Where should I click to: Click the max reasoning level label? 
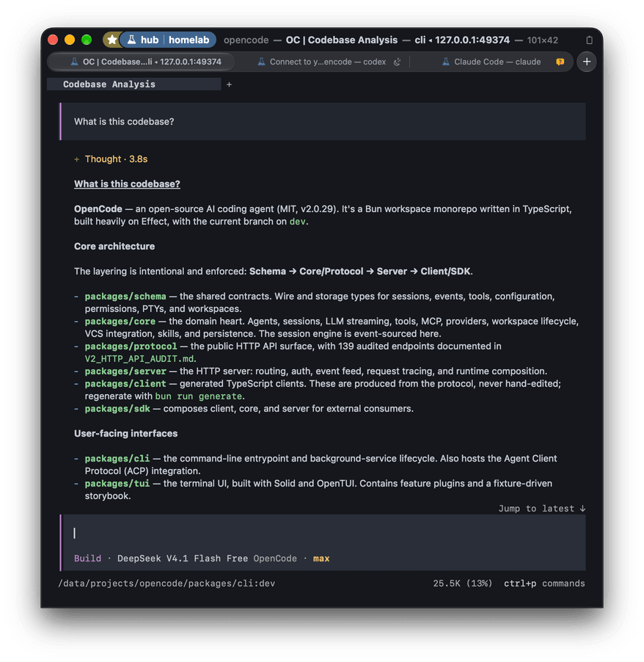coord(321,559)
